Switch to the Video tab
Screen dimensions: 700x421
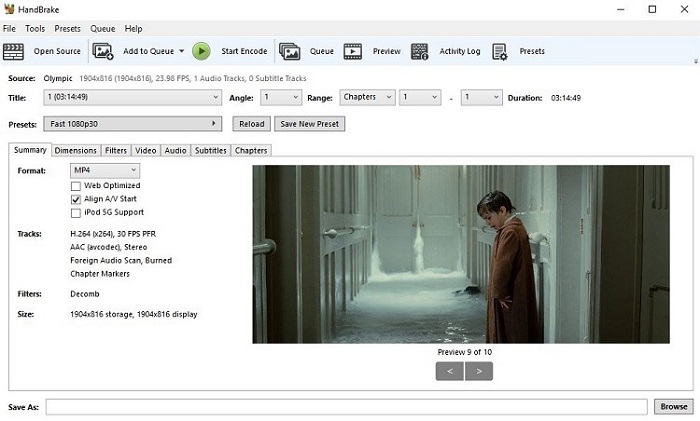tap(146, 150)
